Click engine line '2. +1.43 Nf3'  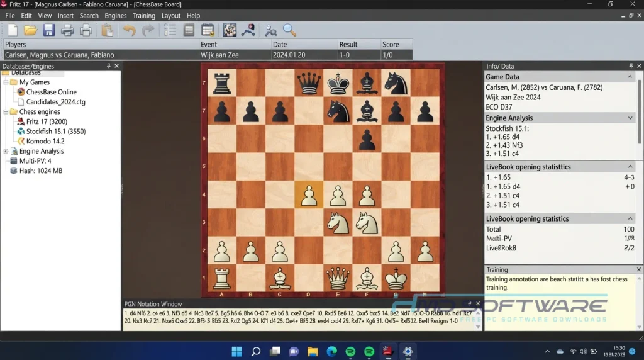[504, 145]
